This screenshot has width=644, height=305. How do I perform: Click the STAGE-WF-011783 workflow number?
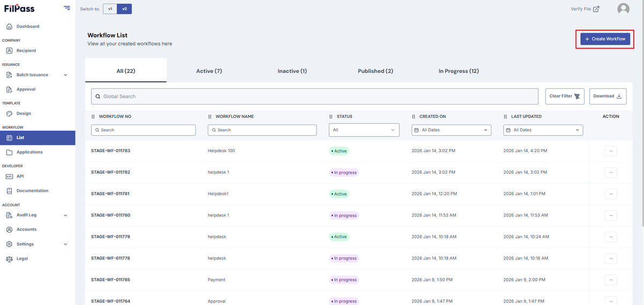click(111, 151)
